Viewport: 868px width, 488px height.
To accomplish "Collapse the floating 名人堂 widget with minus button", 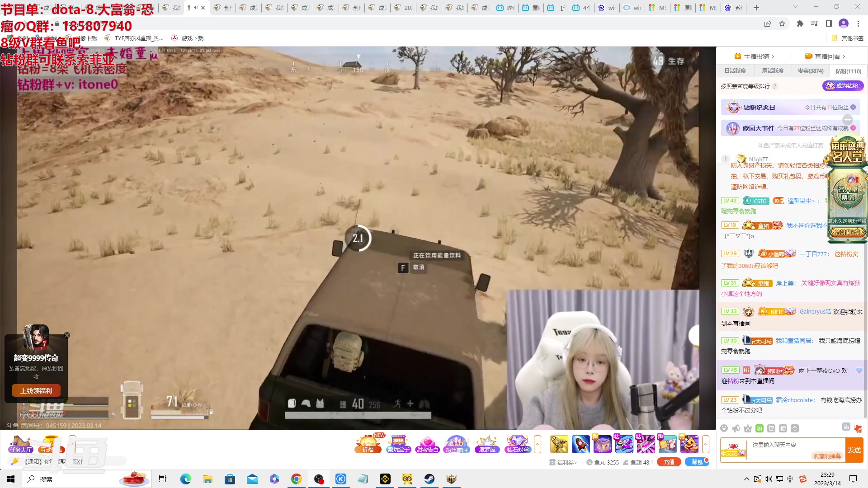I will pyautogui.click(x=848, y=120).
